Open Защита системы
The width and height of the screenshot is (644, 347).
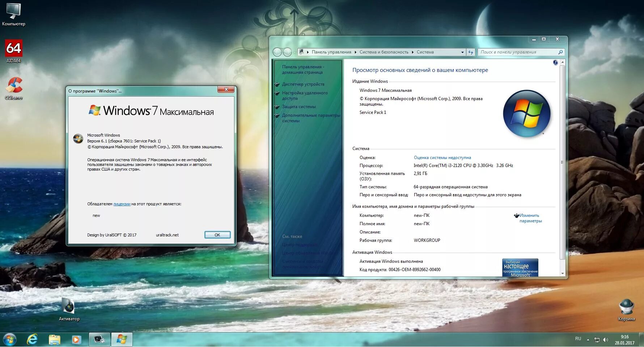[299, 107]
